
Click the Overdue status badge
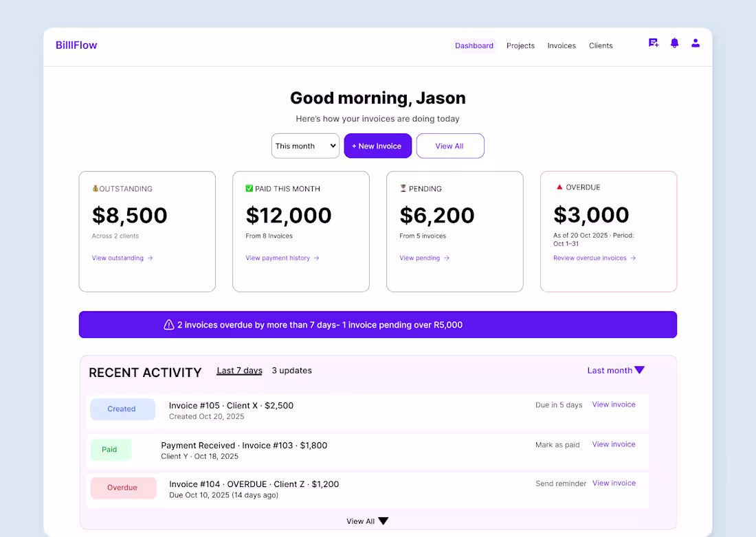(x=123, y=488)
